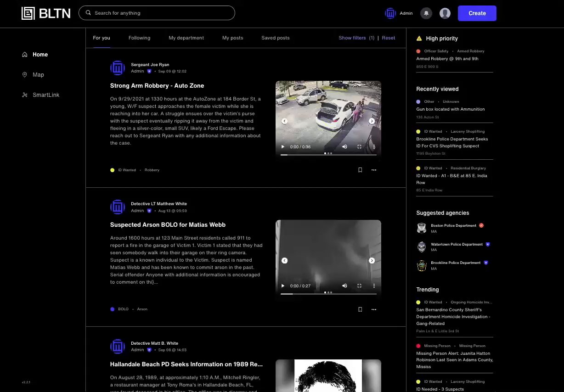The width and height of the screenshot is (564, 392).
Task: Show next media in Arson BOLO video
Action: tap(372, 260)
